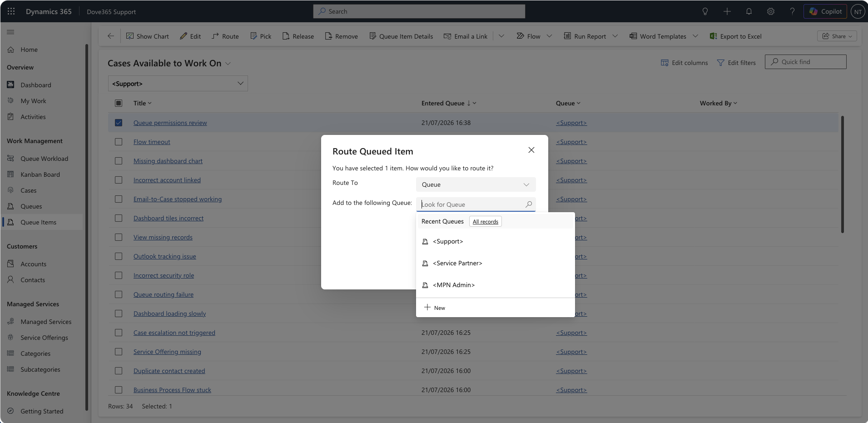Toggle the select-all checkbox in the header
The height and width of the screenshot is (423, 868).
119,103
